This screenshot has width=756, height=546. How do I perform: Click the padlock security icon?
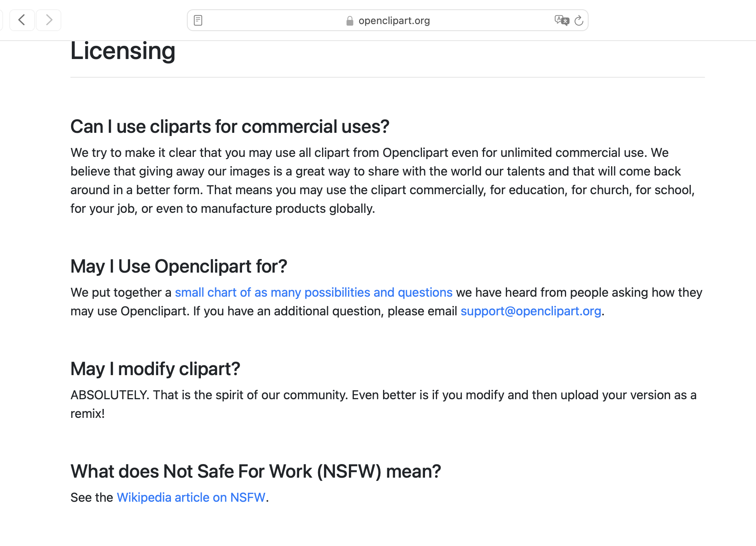pyautogui.click(x=350, y=21)
